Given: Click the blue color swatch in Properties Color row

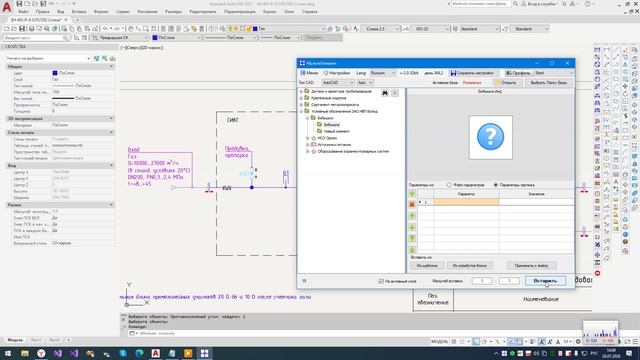Looking at the screenshot, I should pyautogui.click(x=55, y=73).
